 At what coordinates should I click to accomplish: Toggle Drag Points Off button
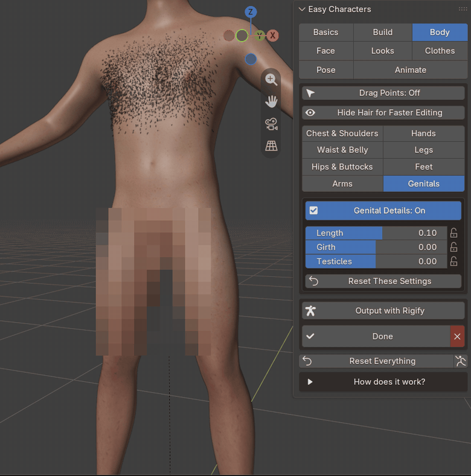[383, 93]
